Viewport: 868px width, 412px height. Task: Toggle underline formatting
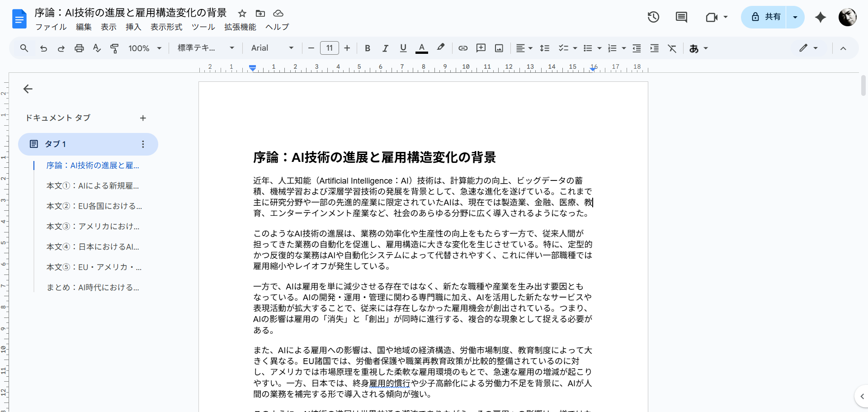pos(403,48)
